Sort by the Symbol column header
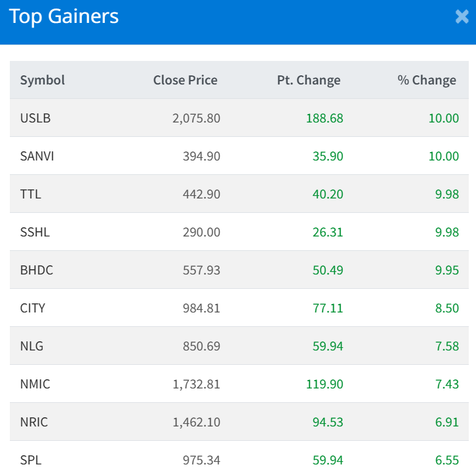476x471 pixels. coord(43,81)
